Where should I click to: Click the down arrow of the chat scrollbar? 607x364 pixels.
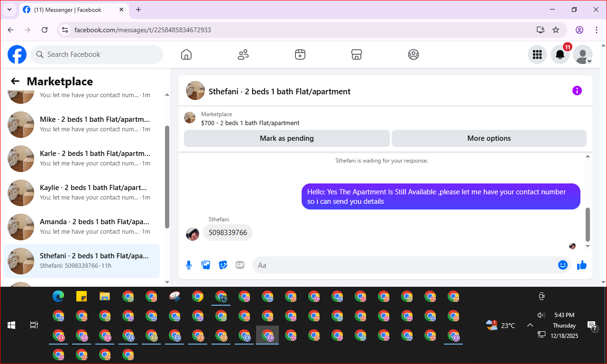(588, 246)
